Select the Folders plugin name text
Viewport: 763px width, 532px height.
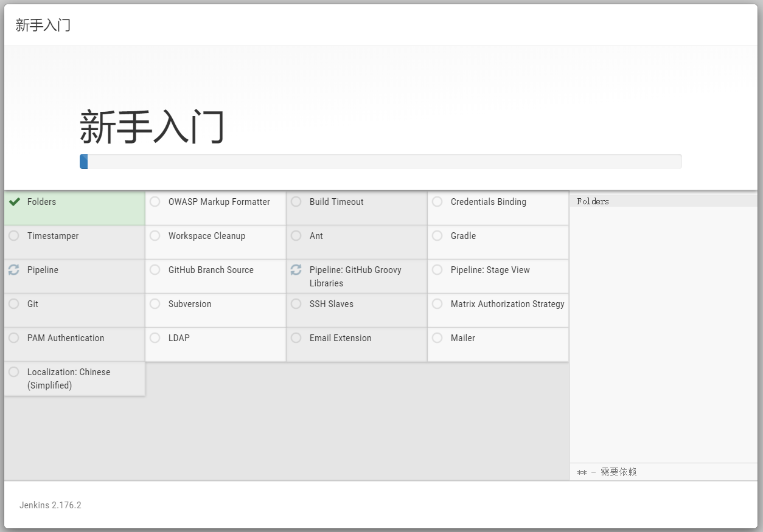tap(41, 202)
